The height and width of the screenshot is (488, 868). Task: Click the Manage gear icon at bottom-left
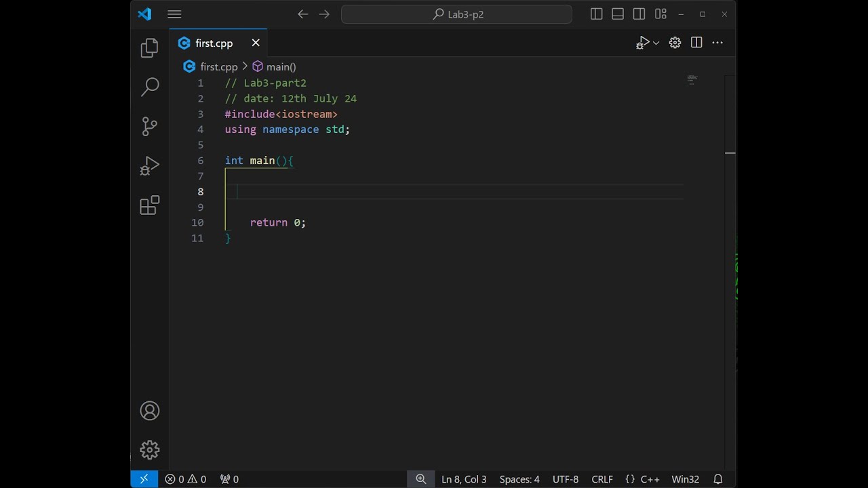[x=149, y=449]
